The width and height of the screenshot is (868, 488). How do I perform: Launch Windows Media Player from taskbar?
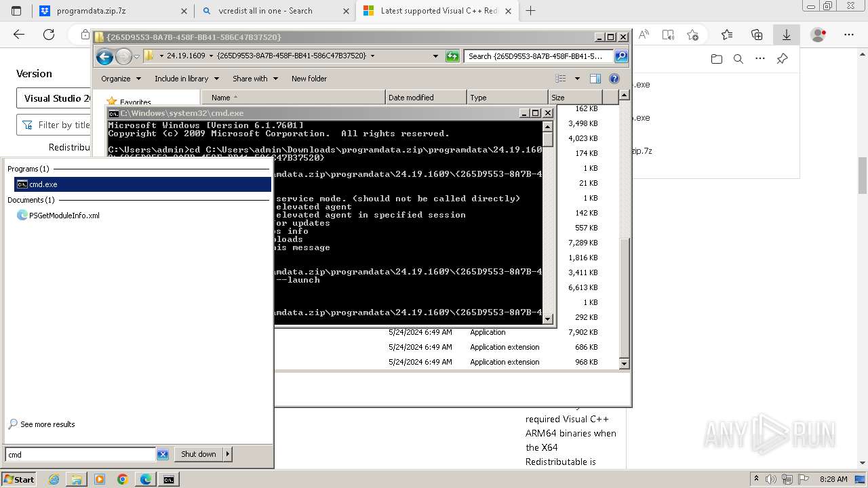pos(100,479)
